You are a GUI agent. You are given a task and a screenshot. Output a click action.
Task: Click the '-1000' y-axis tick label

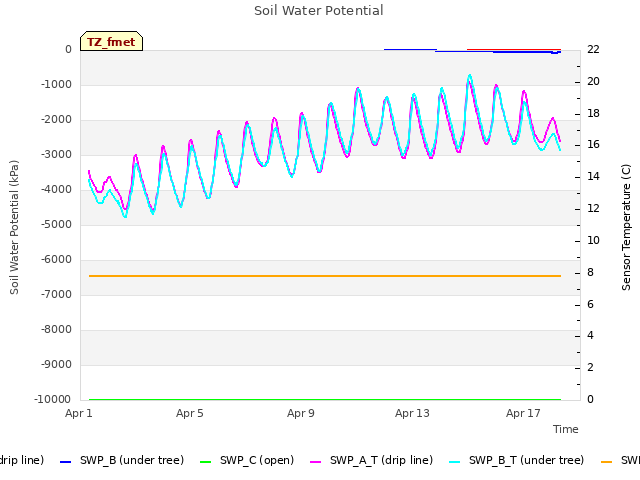56,84
